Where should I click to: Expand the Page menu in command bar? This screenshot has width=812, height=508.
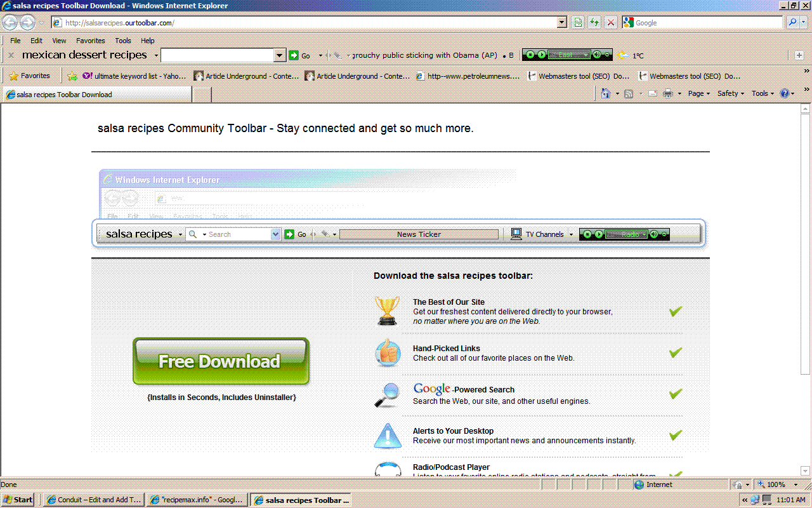pos(699,93)
